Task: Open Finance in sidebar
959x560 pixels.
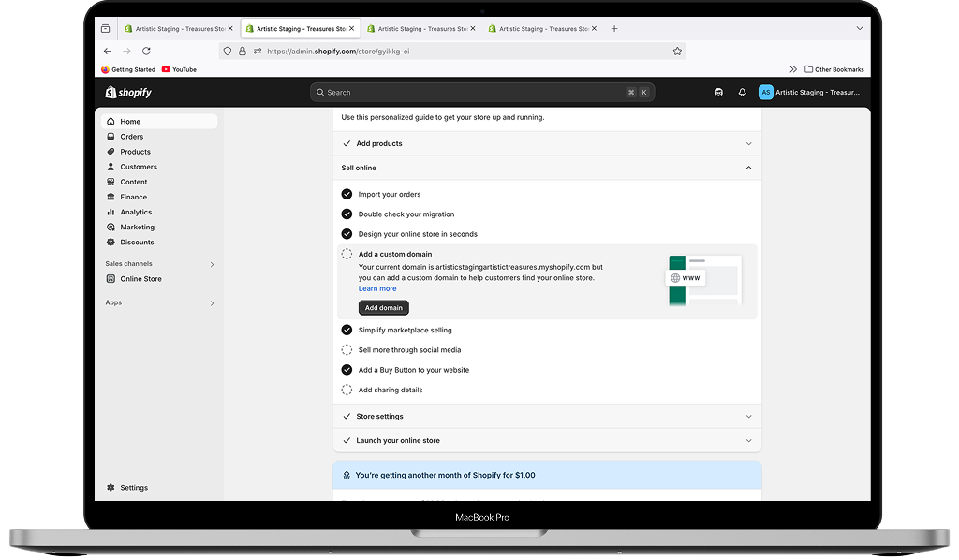Action: [x=159, y=197]
